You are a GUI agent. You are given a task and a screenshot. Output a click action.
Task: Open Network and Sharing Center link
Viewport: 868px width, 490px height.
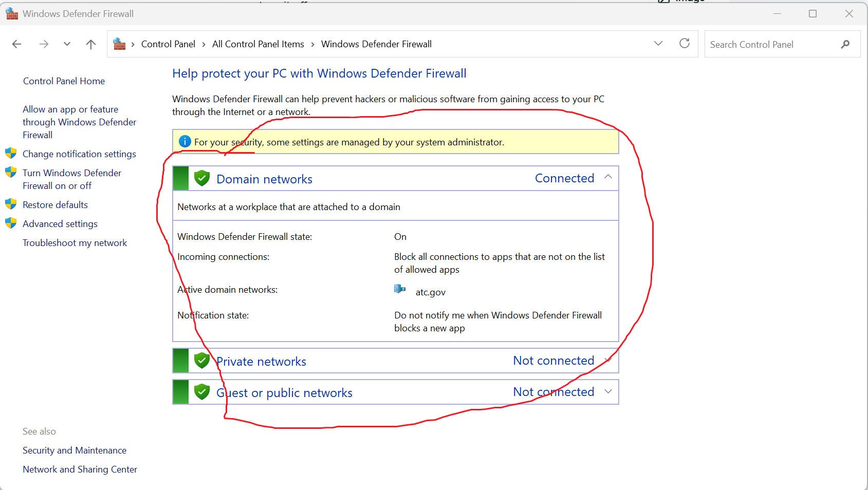coord(80,469)
